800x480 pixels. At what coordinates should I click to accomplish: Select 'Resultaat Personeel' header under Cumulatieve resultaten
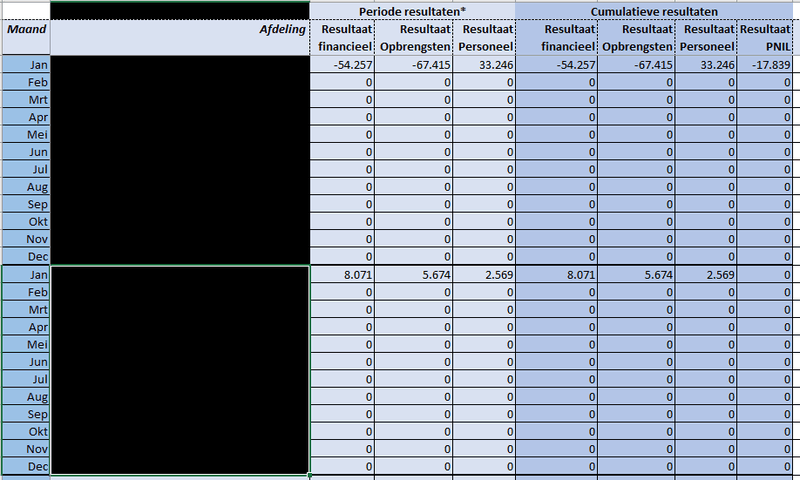(706, 38)
